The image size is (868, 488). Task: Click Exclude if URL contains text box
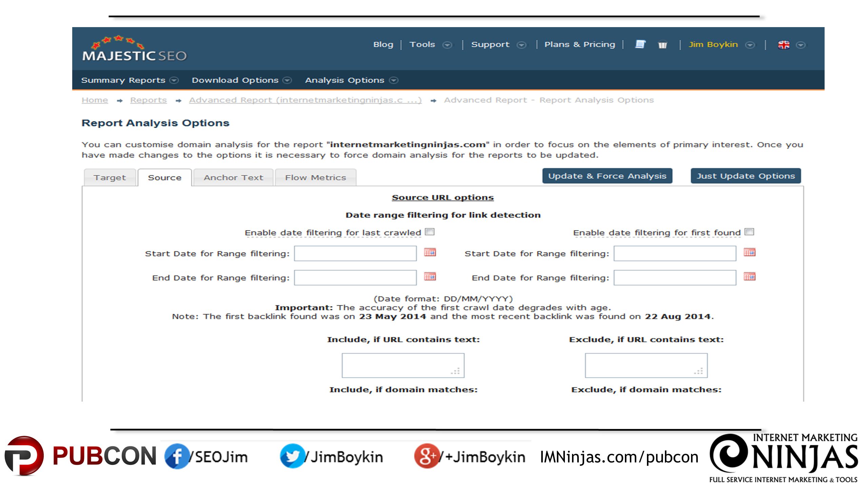(x=646, y=365)
